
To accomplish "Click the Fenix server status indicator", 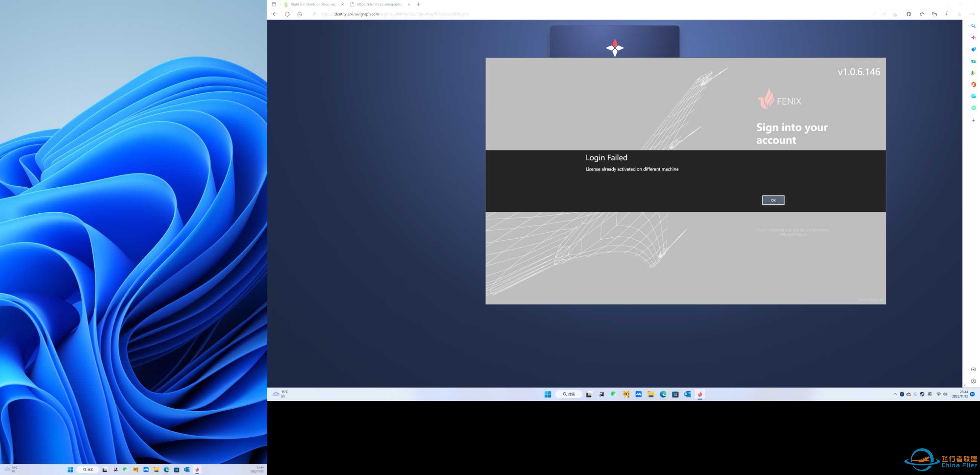I will [882, 300].
